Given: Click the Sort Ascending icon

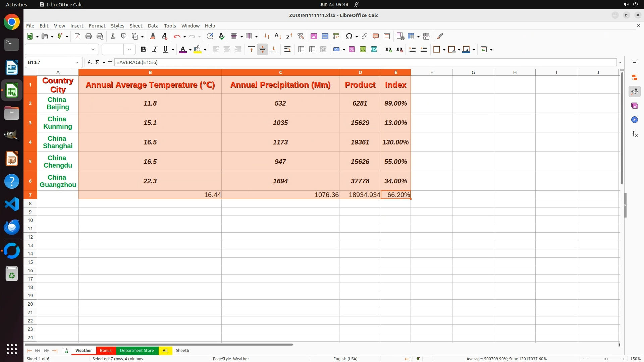Looking at the screenshot, I should [278, 36].
